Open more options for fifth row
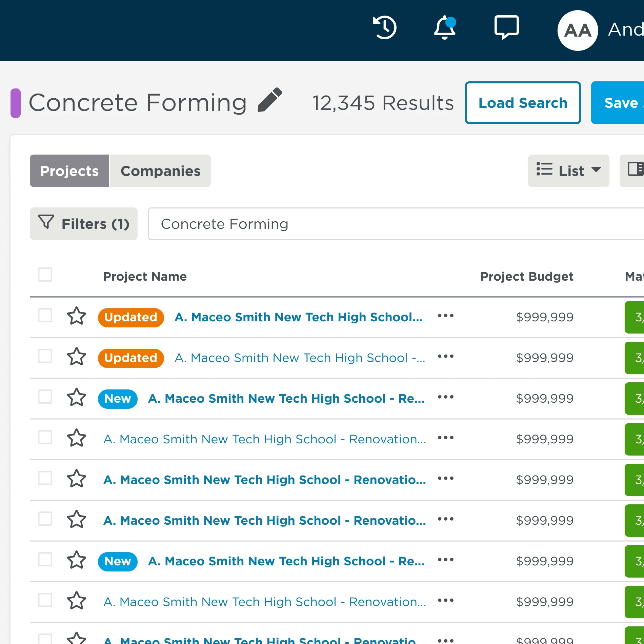Screen dimensions: 644x644 coord(445,479)
